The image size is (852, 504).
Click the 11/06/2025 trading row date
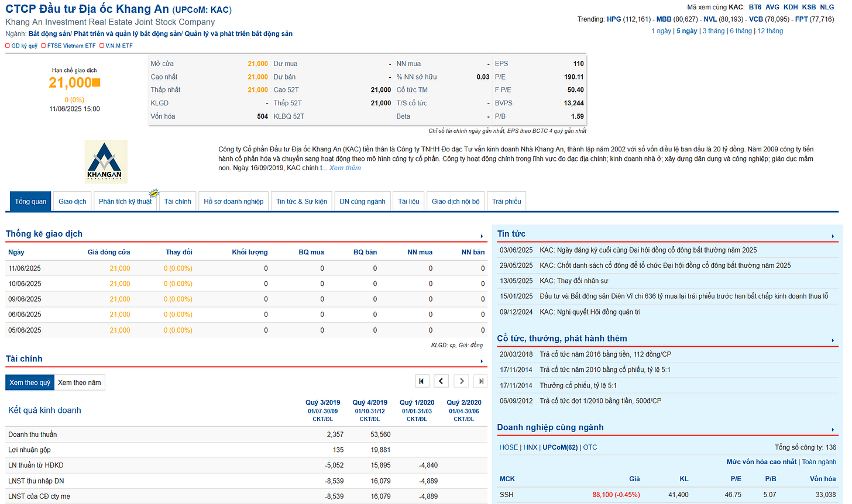coord(25,268)
